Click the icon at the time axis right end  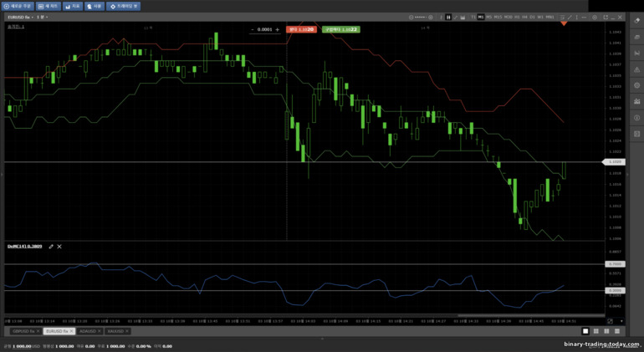tap(610, 321)
